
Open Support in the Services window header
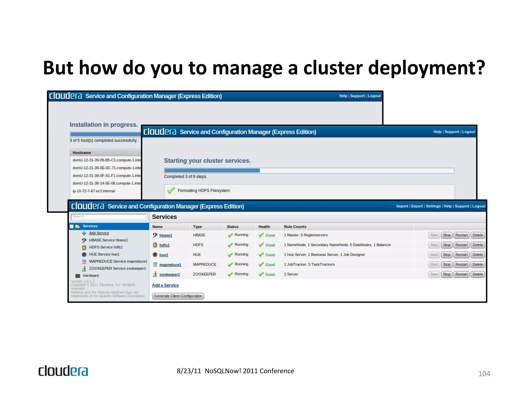pyautogui.click(x=462, y=206)
